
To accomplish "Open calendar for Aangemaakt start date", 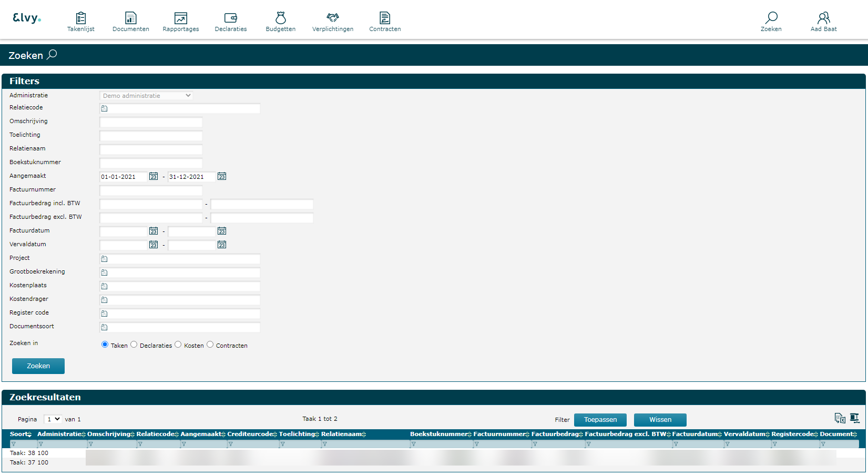I will [154, 176].
